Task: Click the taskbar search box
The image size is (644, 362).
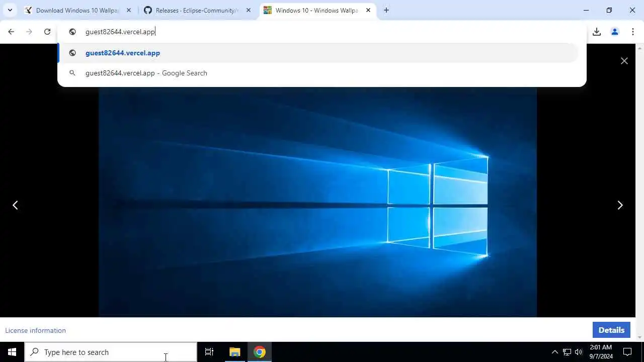Action: [x=111, y=352]
